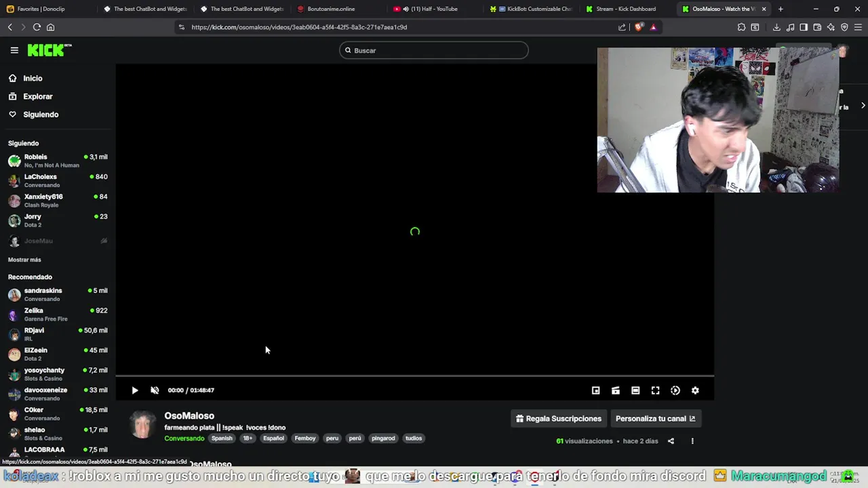Click Regala Suscripciones button
868x488 pixels.
click(x=559, y=419)
